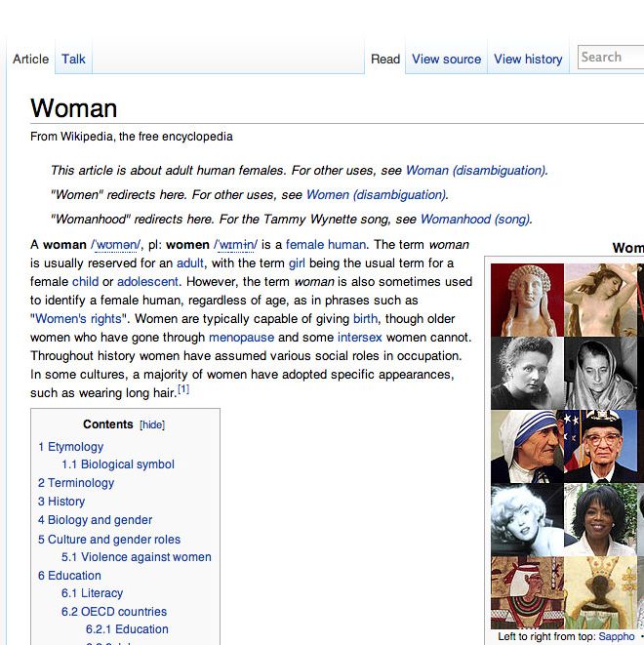The width and height of the screenshot is (644, 645).
Task: Focus the Search input field
Action: pos(611,58)
